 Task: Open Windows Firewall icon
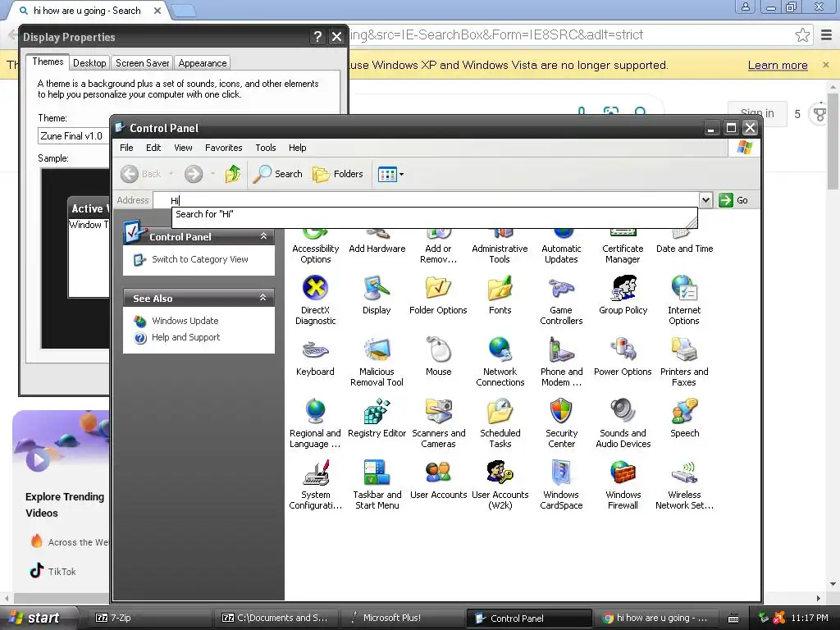point(623,473)
